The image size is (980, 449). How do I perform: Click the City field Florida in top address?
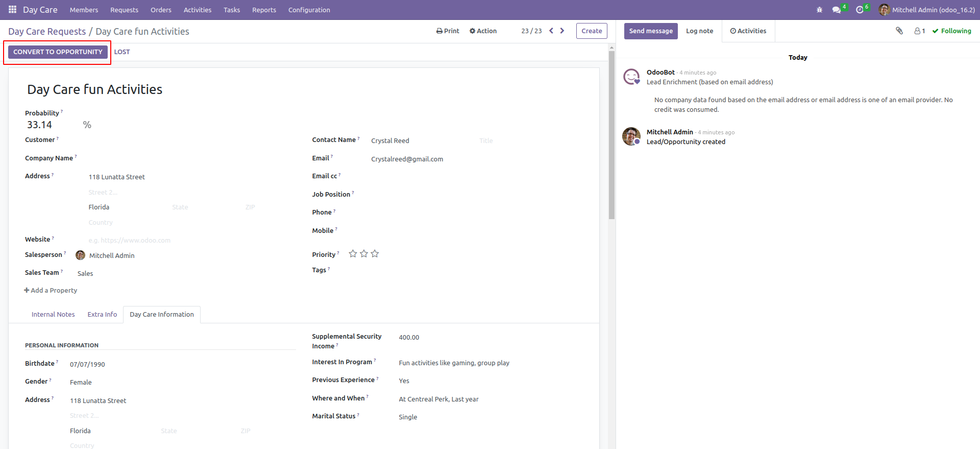(x=128, y=207)
